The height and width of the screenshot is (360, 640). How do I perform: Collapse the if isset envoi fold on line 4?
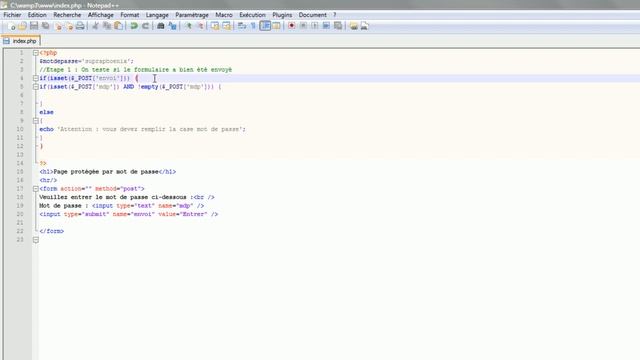point(36,78)
